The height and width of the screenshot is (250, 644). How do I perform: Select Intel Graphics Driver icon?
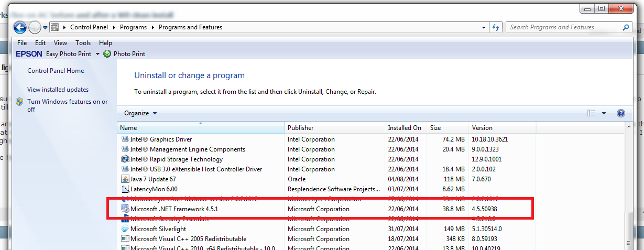point(125,139)
